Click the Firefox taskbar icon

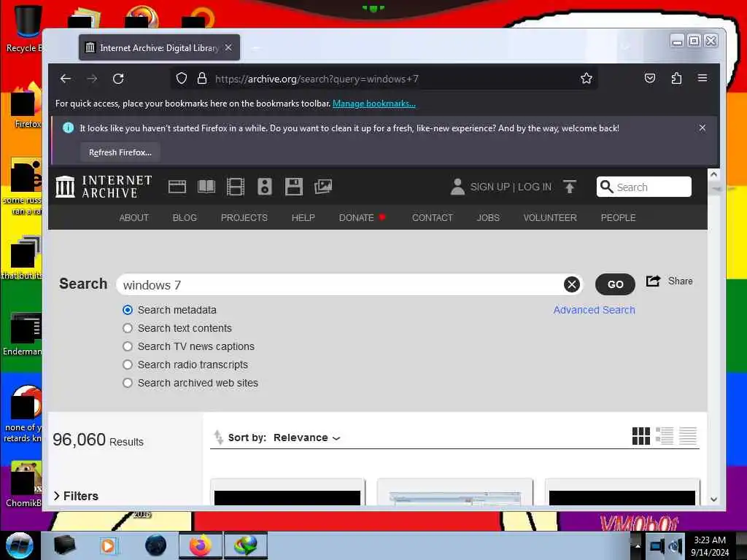201,545
